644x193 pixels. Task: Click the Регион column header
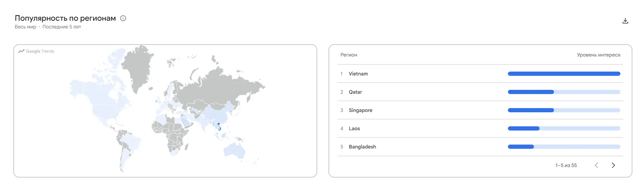click(x=349, y=55)
